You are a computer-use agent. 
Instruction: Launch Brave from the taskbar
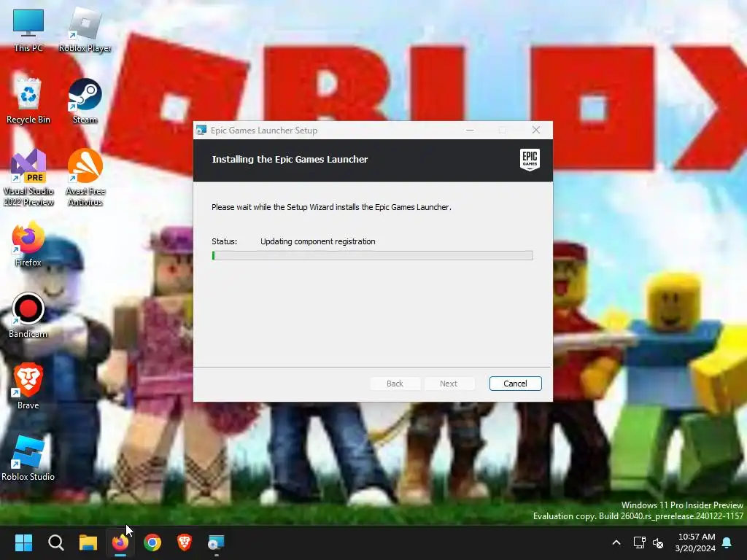185,542
